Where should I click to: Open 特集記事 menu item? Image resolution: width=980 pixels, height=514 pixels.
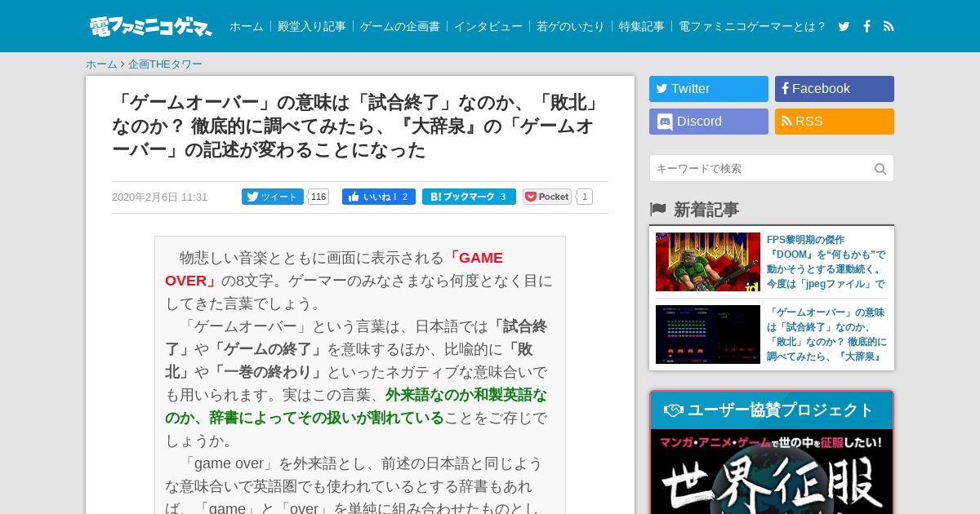(x=641, y=26)
